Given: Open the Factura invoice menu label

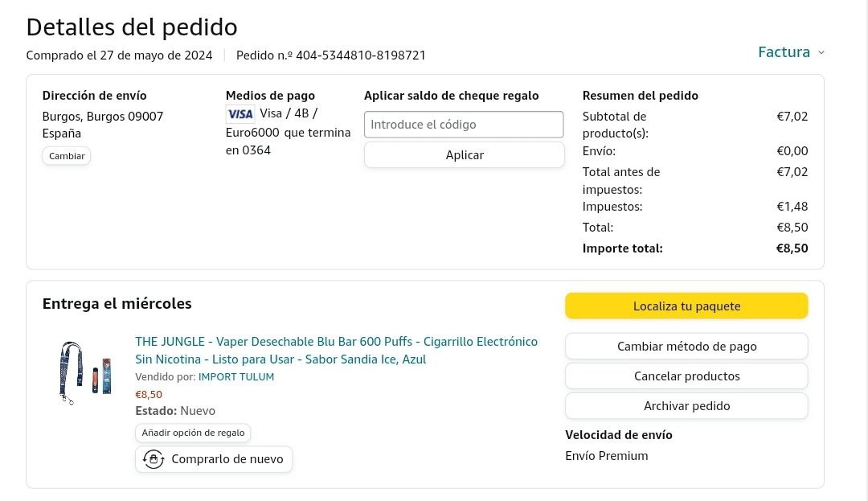Looking at the screenshot, I should click(x=784, y=52).
